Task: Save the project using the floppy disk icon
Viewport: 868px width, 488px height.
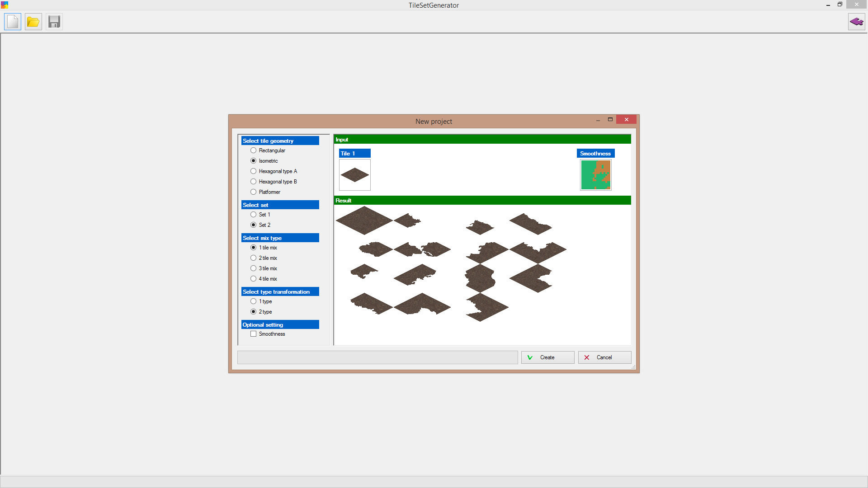Action: pyautogui.click(x=54, y=21)
